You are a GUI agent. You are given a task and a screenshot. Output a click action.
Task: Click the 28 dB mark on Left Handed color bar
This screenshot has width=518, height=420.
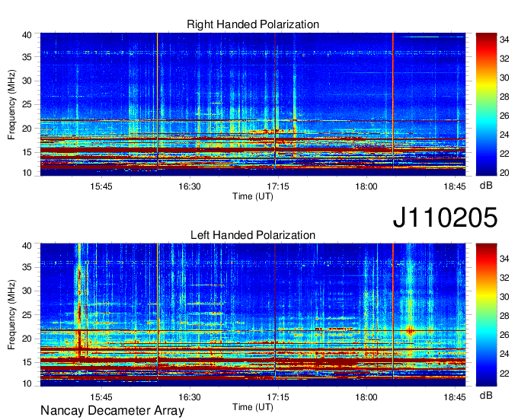pyautogui.click(x=504, y=316)
